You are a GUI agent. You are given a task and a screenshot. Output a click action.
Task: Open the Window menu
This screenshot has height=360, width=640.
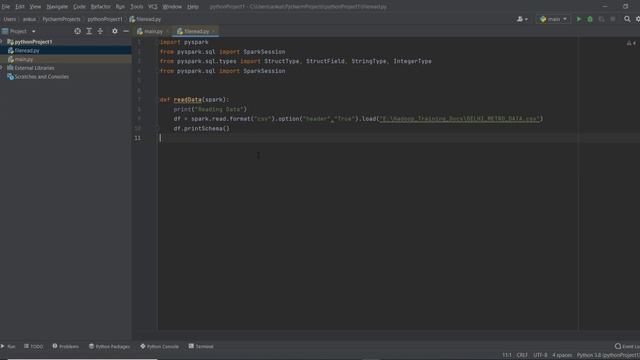coord(172,7)
